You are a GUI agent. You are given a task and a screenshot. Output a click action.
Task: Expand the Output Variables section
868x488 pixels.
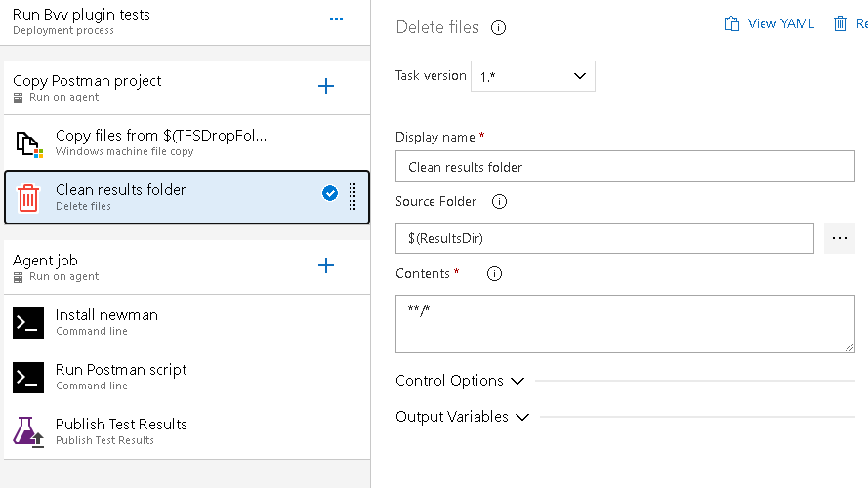(522, 417)
